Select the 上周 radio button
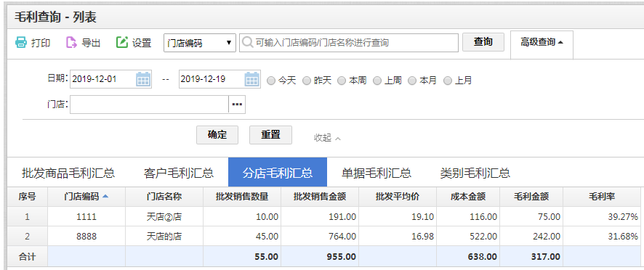644x270 pixels. click(377, 81)
